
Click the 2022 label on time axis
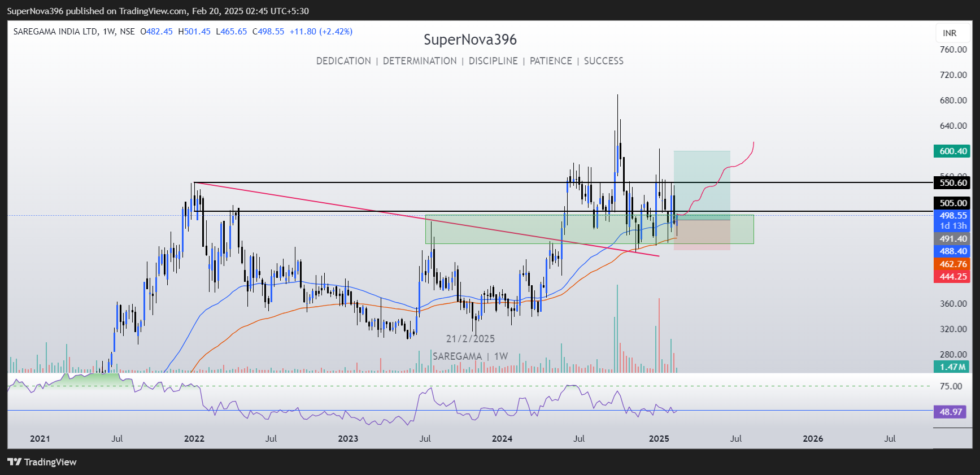(194, 438)
